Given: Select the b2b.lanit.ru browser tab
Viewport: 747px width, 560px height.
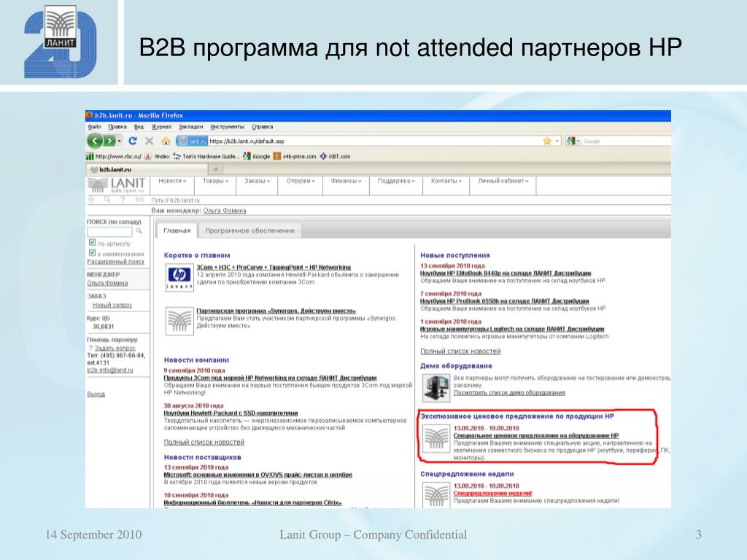Looking at the screenshot, I should coord(147,169).
